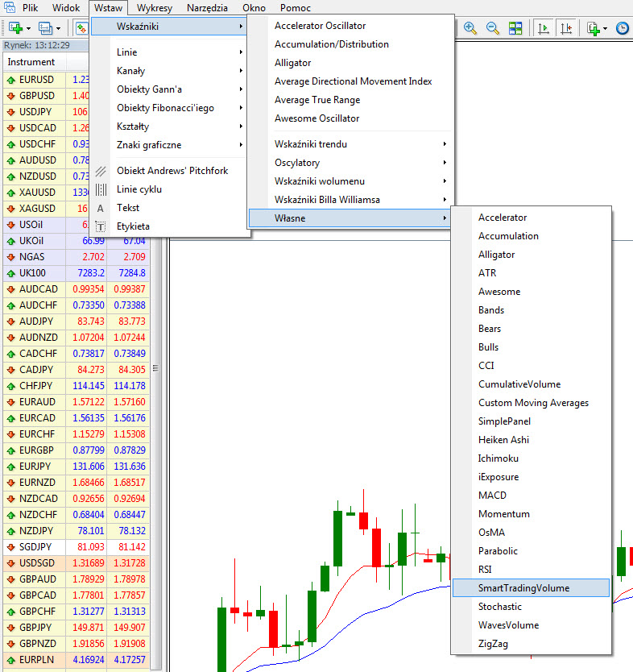
Task: Click the Etykieta label icon
Action: 101,226
